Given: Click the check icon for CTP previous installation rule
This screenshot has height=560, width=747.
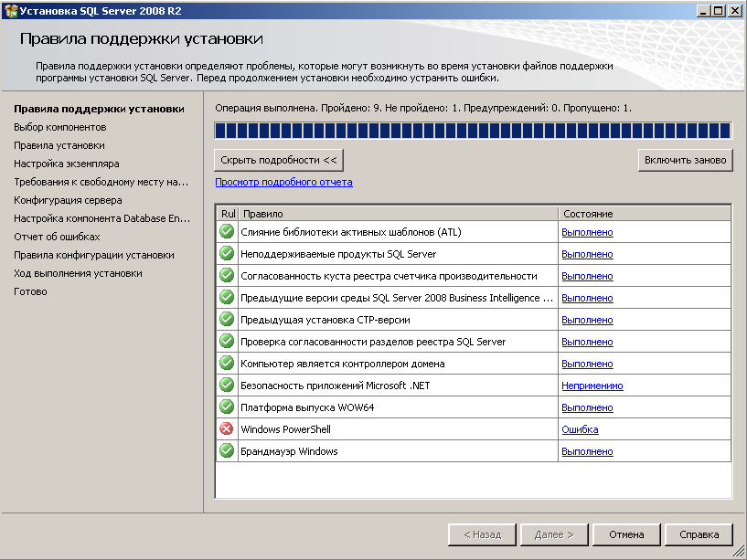Looking at the screenshot, I should (226, 319).
